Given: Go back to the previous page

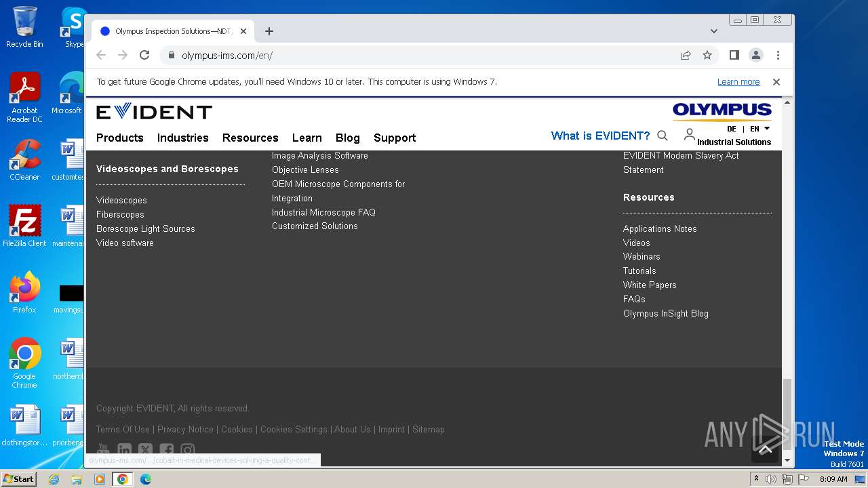Looking at the screenshot, I should (x=101, y=55).
